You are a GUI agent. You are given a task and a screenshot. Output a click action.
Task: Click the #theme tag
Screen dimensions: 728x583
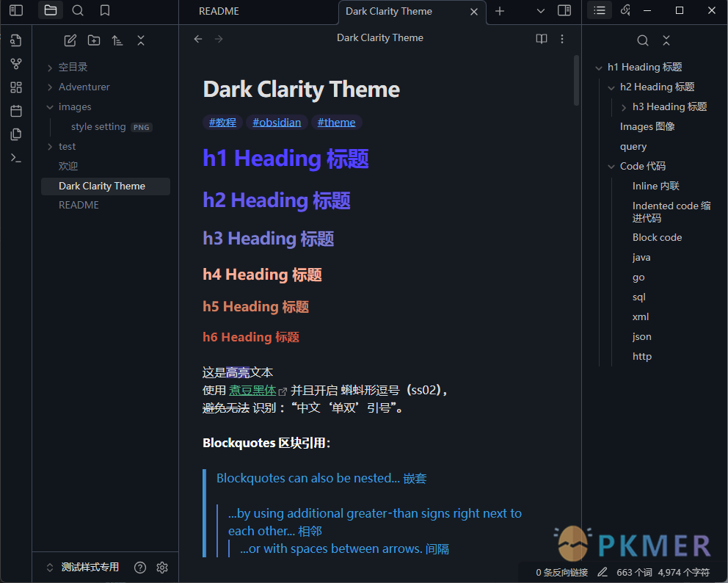[336, 122]
